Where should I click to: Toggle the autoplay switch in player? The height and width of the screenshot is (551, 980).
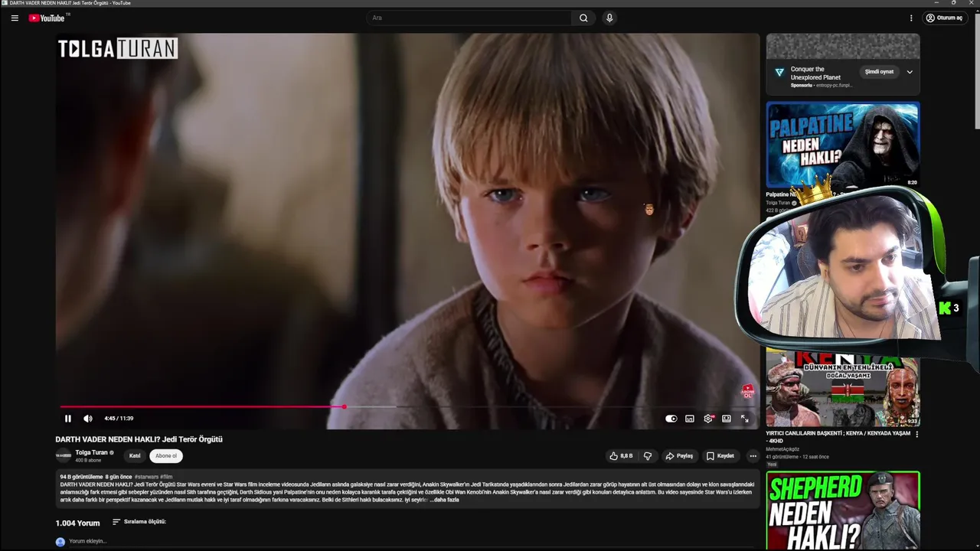671,419
